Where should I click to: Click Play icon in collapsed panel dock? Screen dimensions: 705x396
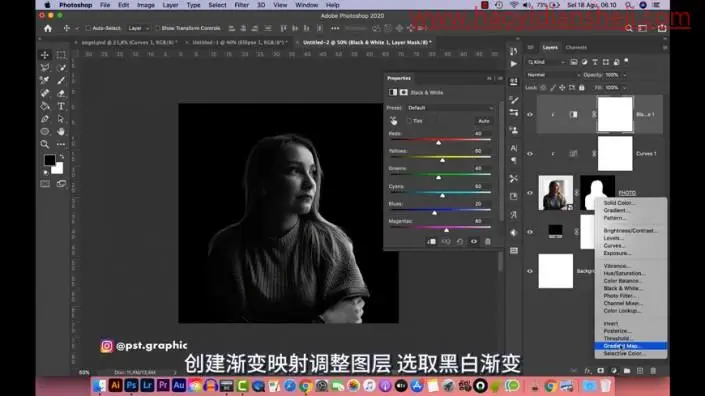click(x=513, y=64)
